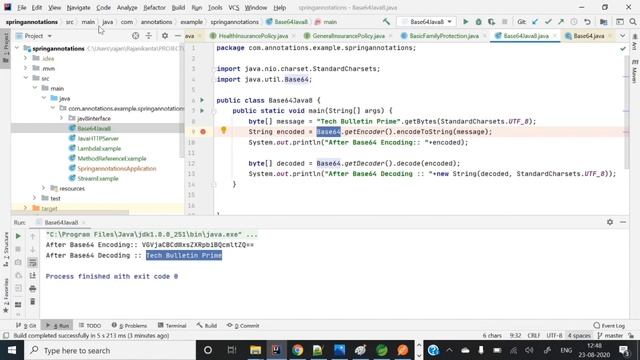Image resolution: width=640 pixels, height=360 pixels.
Task: Toggle the breakpoint on line 9
Action: click(203, 132)
